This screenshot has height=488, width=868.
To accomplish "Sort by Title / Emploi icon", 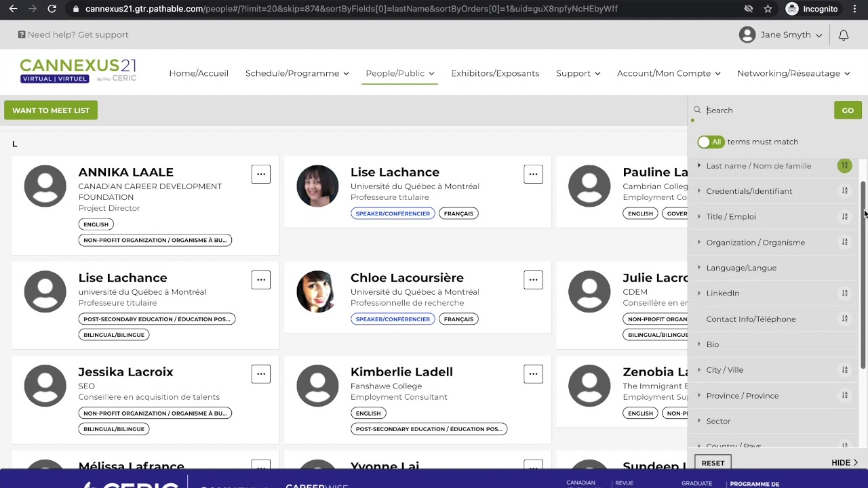I will tap(844, 216).
